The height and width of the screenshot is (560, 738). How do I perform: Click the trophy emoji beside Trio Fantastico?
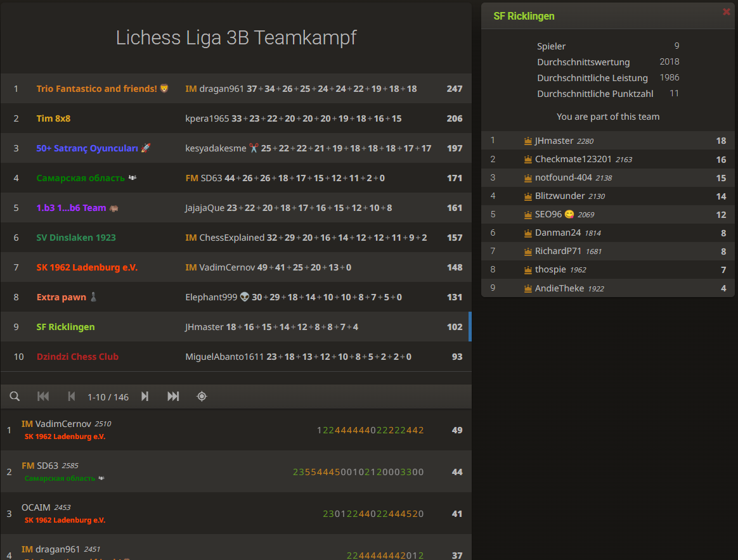(163, 88)
